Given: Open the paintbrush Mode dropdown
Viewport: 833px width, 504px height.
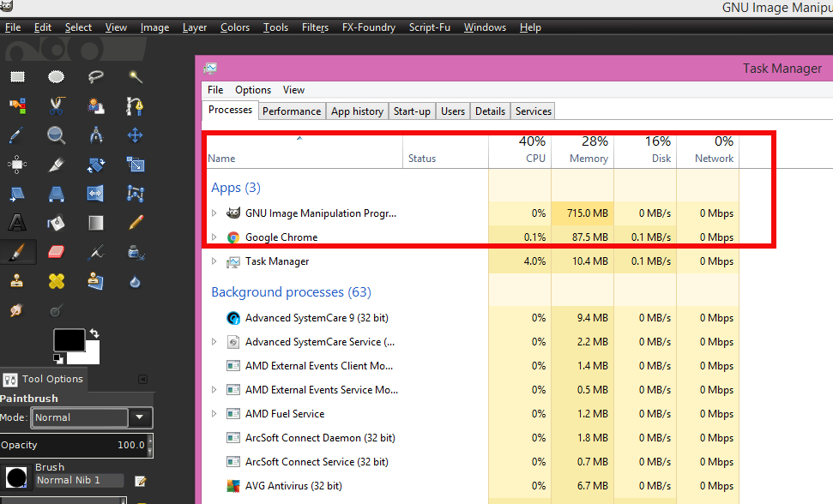Looking at the screenshot, I should (x=140, y=418).
